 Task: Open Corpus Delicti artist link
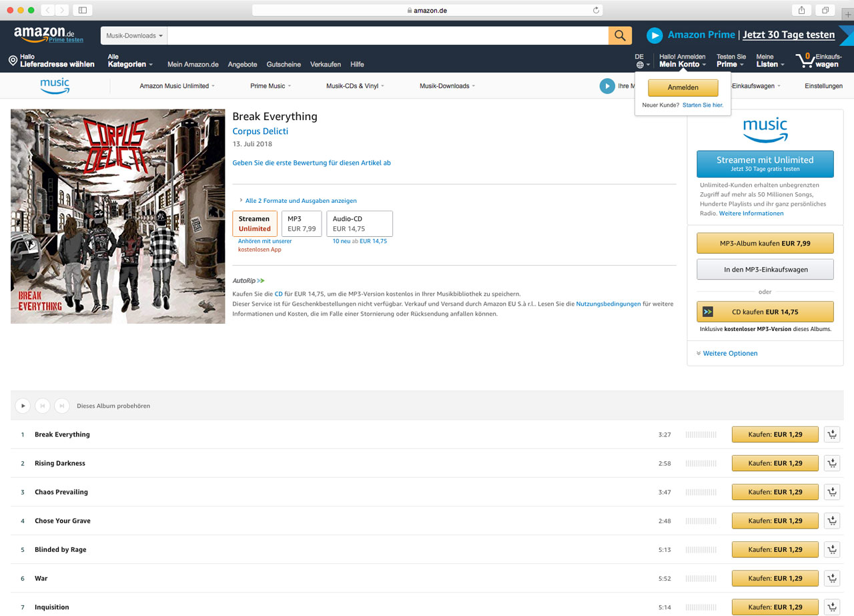[260, 131]
